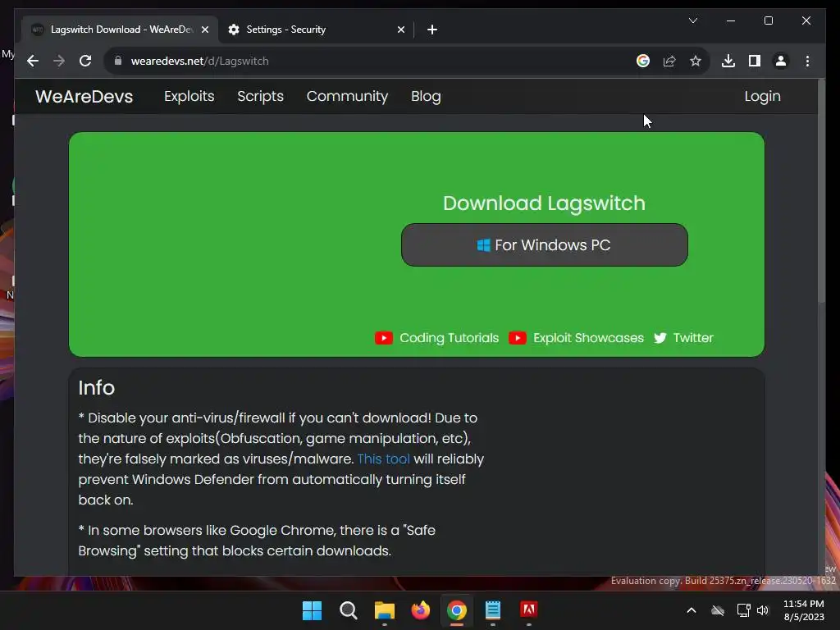
Task: Click Chrome icon in taskbar
Action: pyautogui.click(x=456, y=610)
